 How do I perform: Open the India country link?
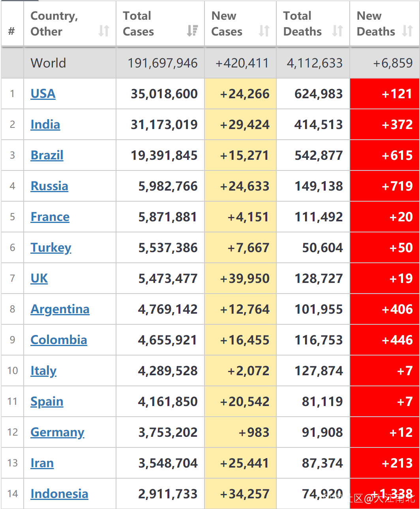(x=45, y=125)
